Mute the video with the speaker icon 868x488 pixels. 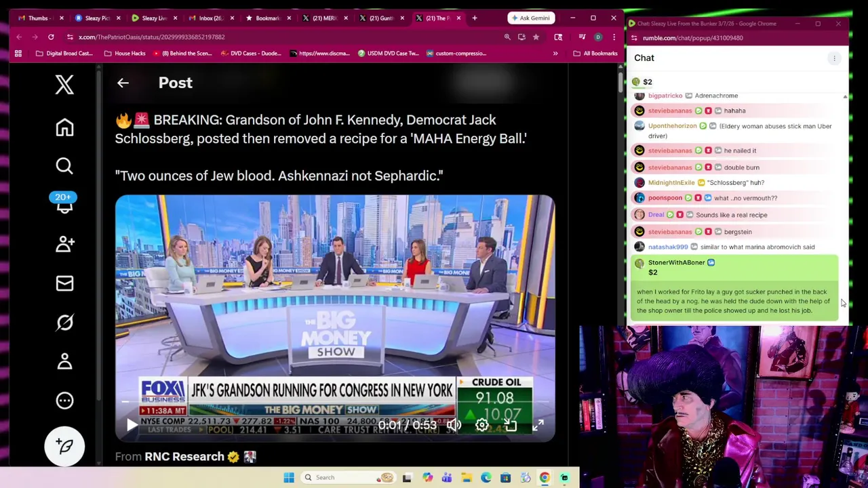[454, 425]
